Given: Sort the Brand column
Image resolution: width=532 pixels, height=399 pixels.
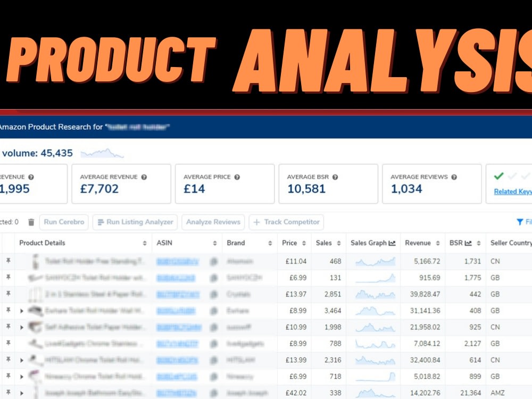Looking at the screenshot, I should 270,243.
